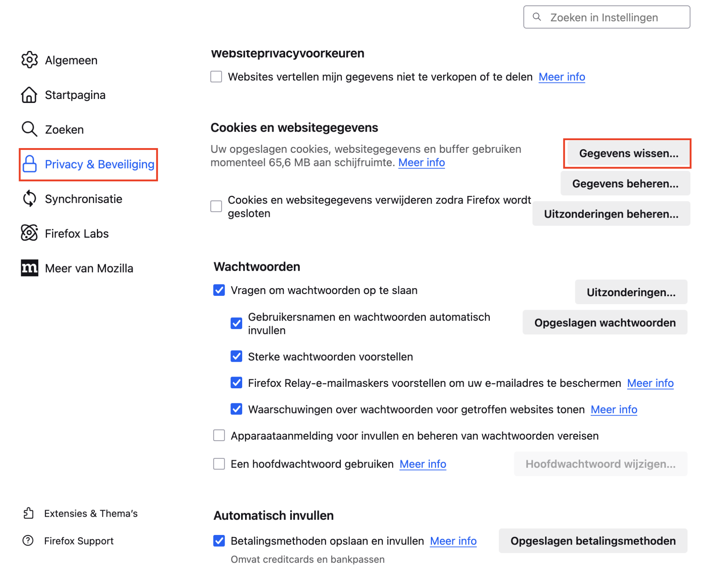
Task: Click the Startpagina home icon
Action: pyautogui.click(x=30, y=95)
